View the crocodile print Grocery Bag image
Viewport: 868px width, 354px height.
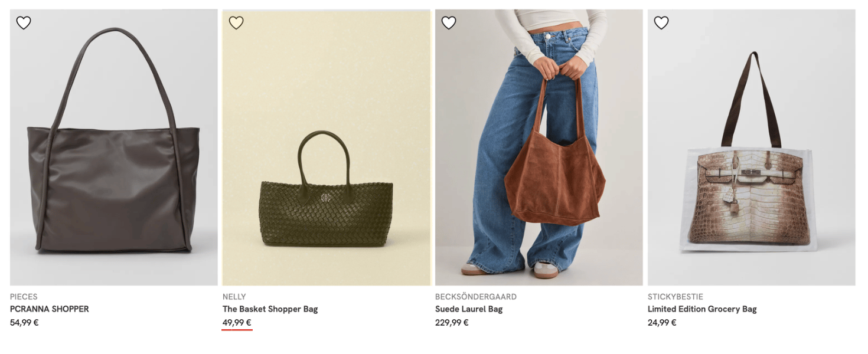click(752, 147)
